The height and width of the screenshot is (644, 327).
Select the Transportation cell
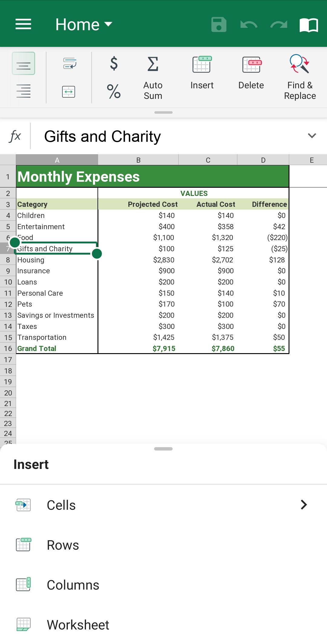[x=57, y=337]
